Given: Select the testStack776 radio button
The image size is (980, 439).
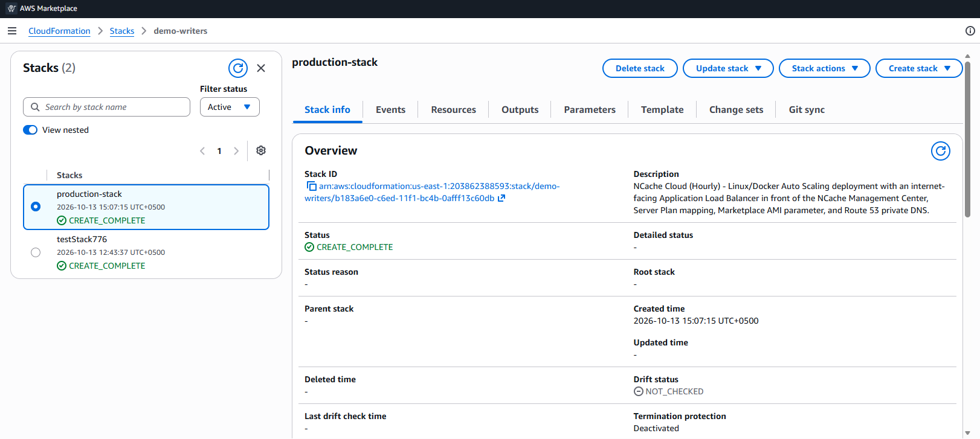Looking at the screenshot, I should click(36, 252).
